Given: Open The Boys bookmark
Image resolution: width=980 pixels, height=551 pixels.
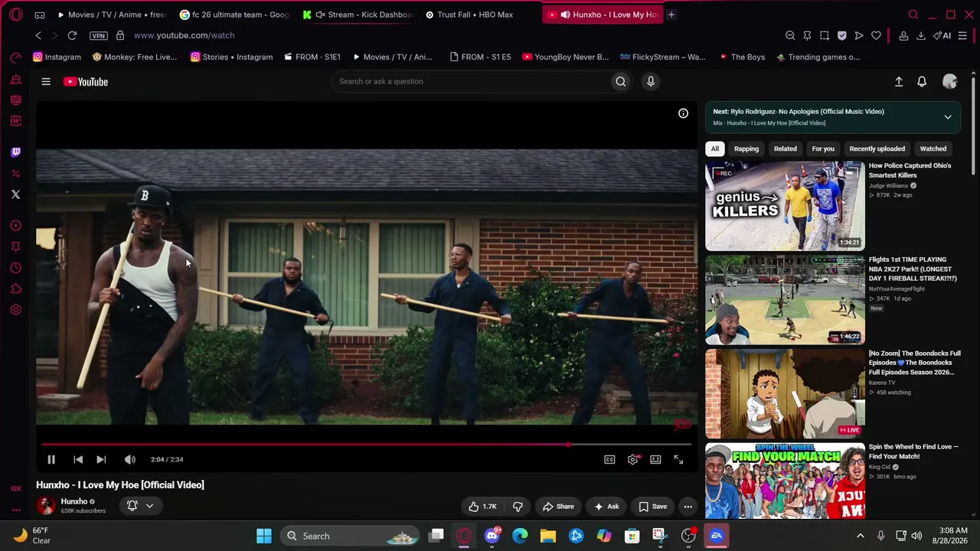Looking at the screenshot, I should (742, 57).
